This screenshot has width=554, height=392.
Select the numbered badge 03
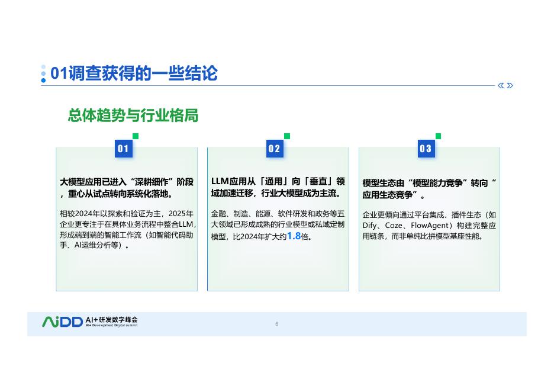[426, 149]
